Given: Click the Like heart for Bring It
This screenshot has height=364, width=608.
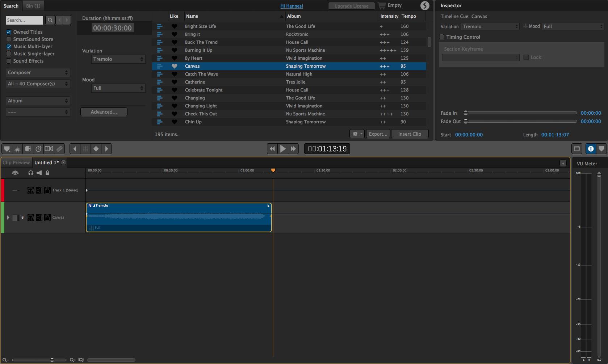Looking at the screenshot, I should (174, 34).
